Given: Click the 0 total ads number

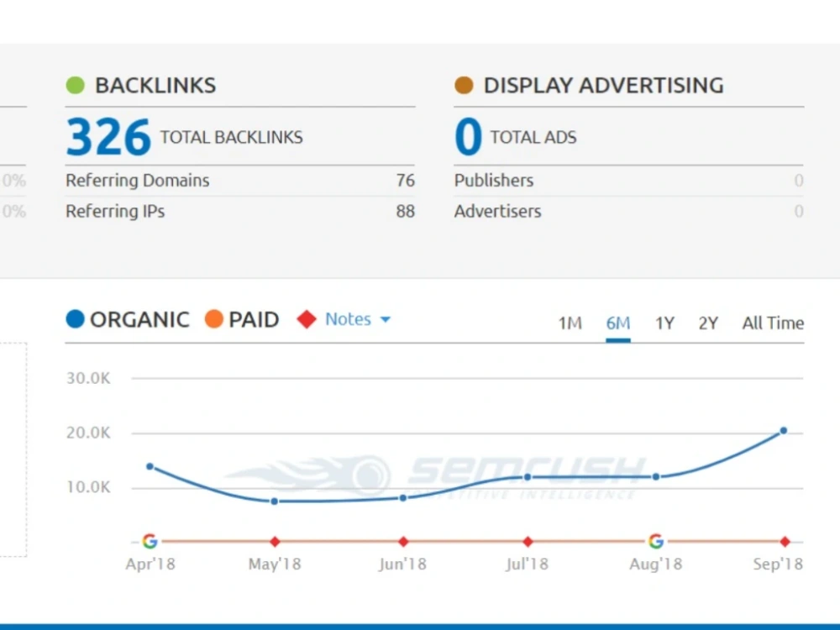Looking at the screenshot, I should tap(468, 137).
